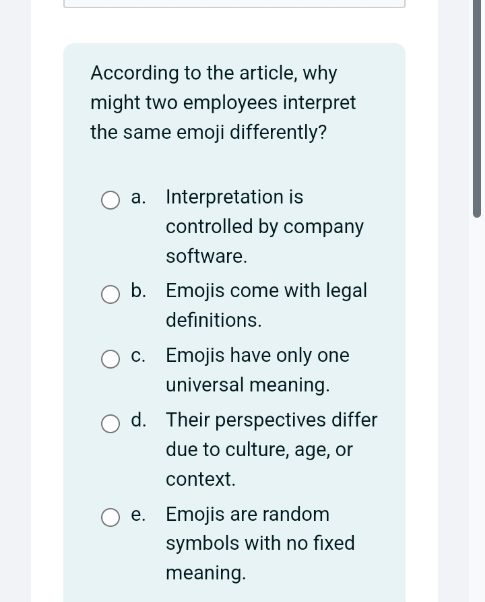The height and width of the screenshot is (602, 485).
Task: Select radio button for option b
Action: (110, 294)
